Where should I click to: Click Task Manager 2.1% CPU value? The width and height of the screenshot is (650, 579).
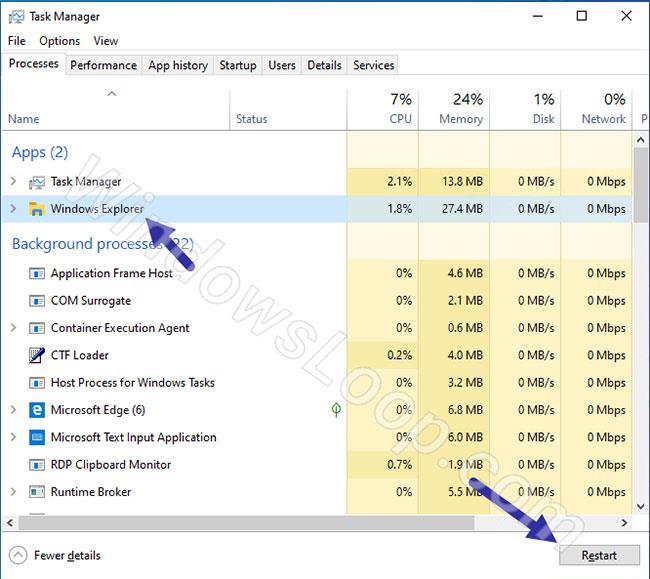400,181
